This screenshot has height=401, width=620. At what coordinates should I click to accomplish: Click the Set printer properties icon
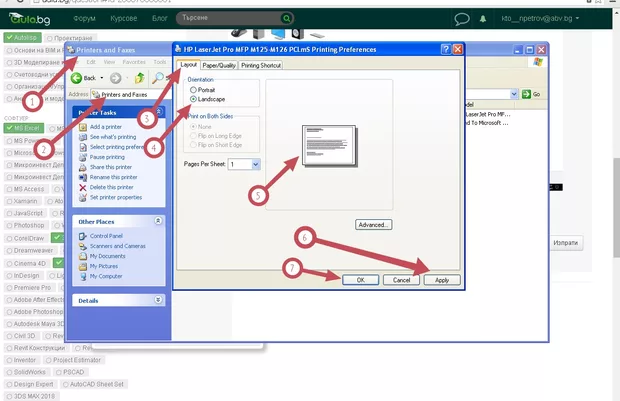click(x=83, y=198)
